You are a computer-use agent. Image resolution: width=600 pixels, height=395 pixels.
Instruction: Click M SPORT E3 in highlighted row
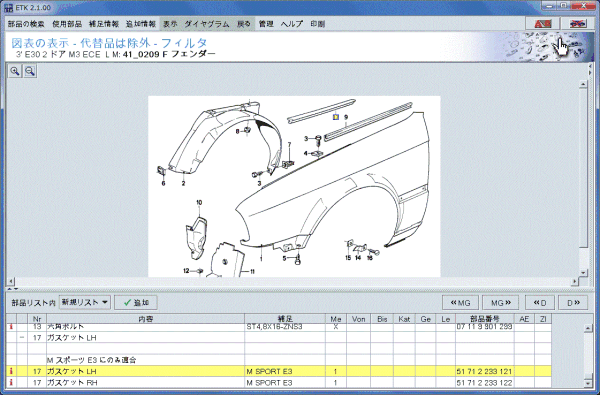point(269,371)
